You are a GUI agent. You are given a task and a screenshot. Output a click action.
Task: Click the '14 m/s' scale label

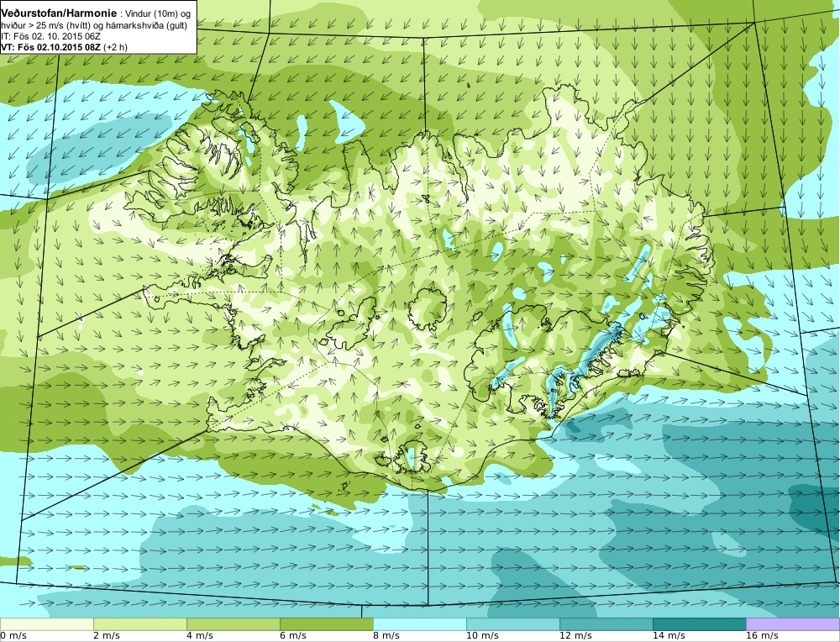click(x=669, y=636)
